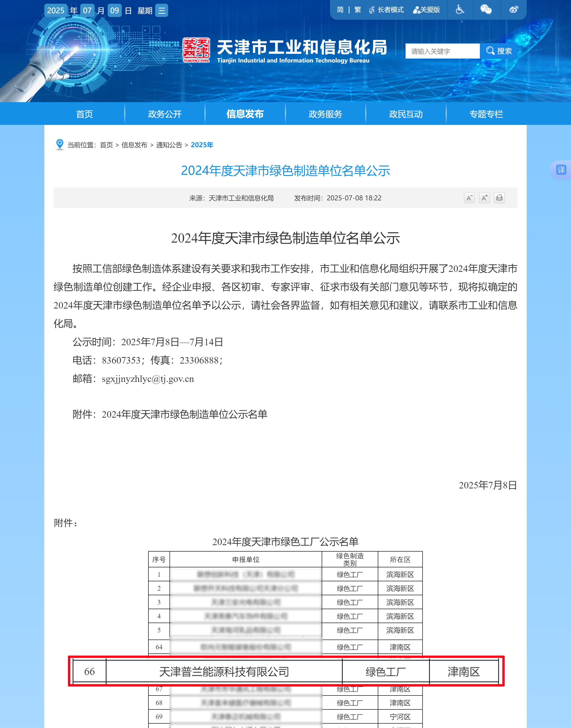Increase font size with A+ icon
571x728 pixels.
pyautogui.click(x=484, y=198)
